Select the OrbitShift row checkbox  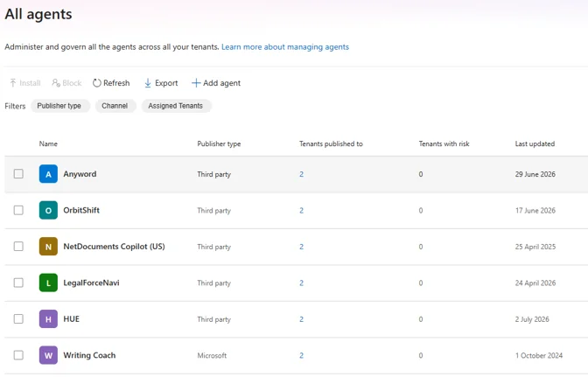pos(18,210)
